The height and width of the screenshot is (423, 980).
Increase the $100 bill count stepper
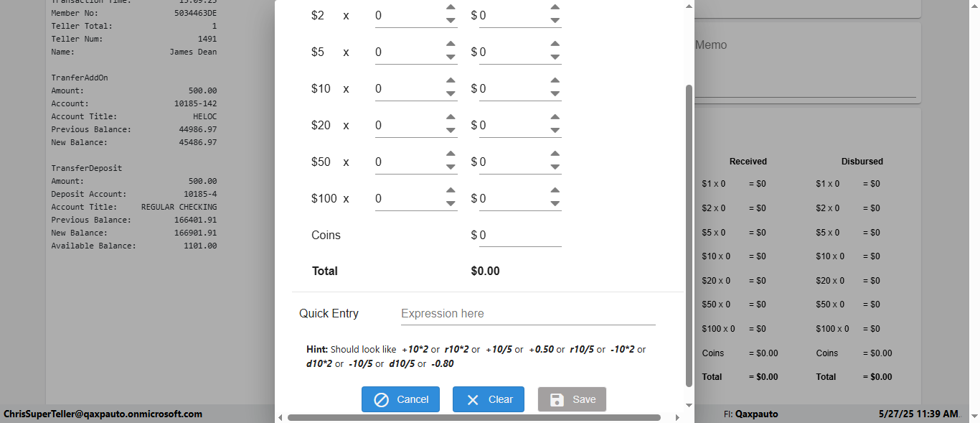click(451, 190)
